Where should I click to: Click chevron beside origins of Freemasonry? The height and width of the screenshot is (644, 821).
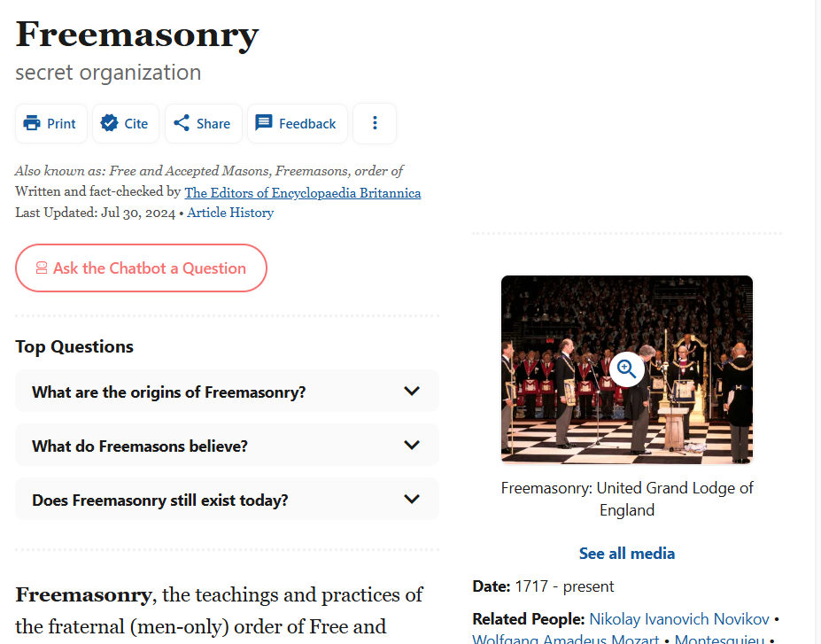click(412, 392)
